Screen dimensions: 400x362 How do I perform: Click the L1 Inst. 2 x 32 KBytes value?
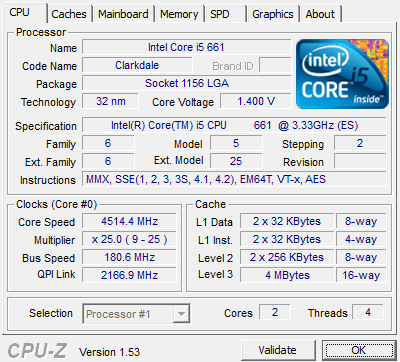pyautogui.click(x=287, y=239)
